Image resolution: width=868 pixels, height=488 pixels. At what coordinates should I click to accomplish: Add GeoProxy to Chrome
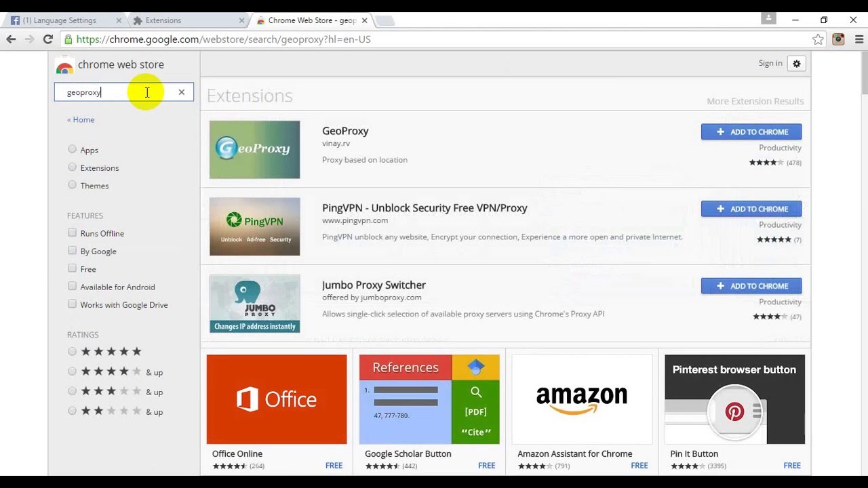pos(751,132)
